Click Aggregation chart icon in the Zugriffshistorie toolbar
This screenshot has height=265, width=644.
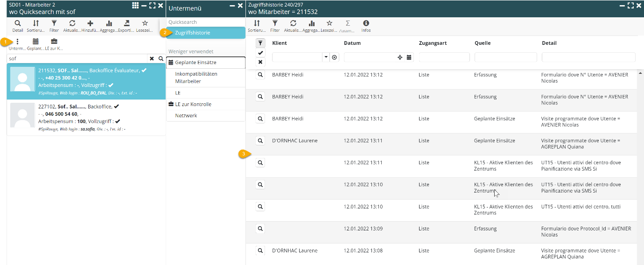311,25
